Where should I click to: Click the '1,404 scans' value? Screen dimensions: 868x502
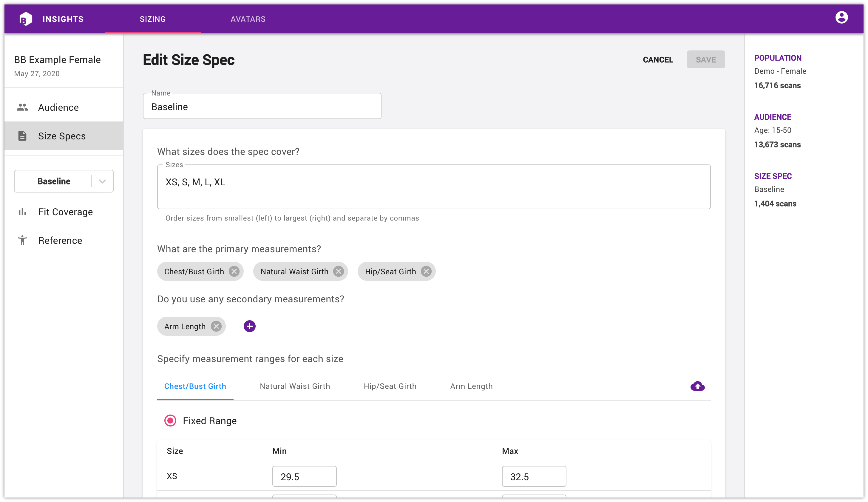pos(775,204)
